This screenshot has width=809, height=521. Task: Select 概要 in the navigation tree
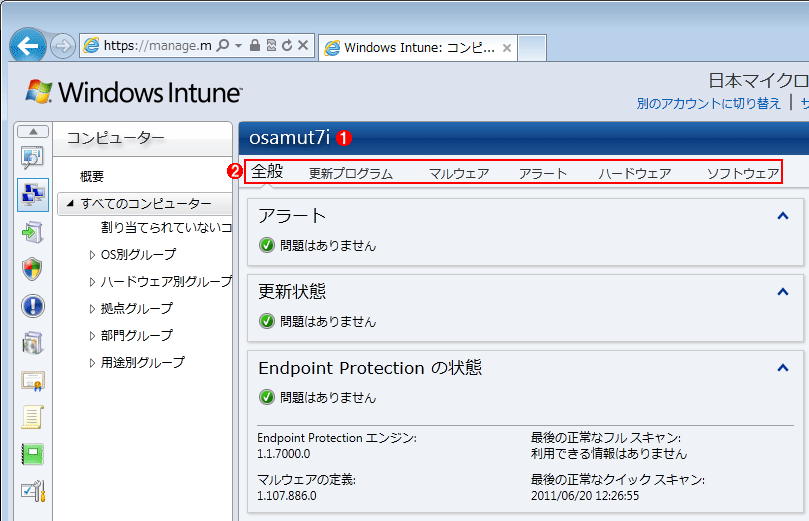(92, 176)
